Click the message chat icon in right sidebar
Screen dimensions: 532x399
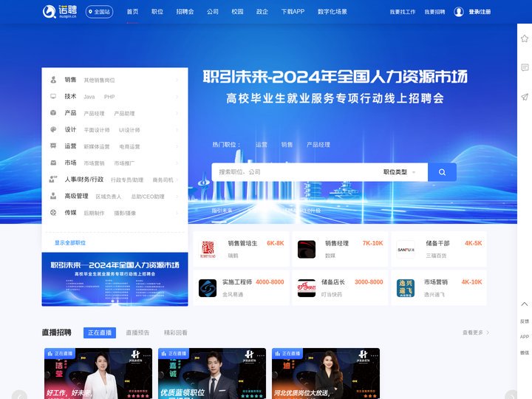(x=525, y=67)
